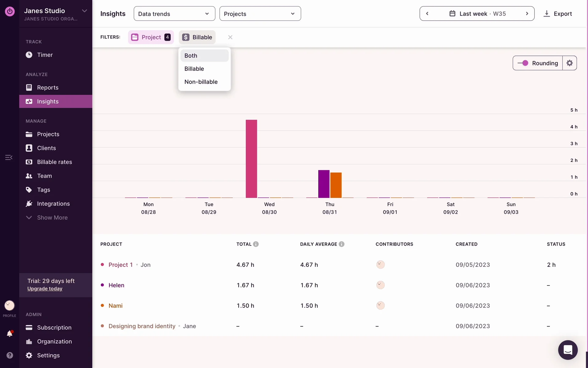
Task: Go to previous week arrow
Action: pyautogui.click(x=427, y=14)
